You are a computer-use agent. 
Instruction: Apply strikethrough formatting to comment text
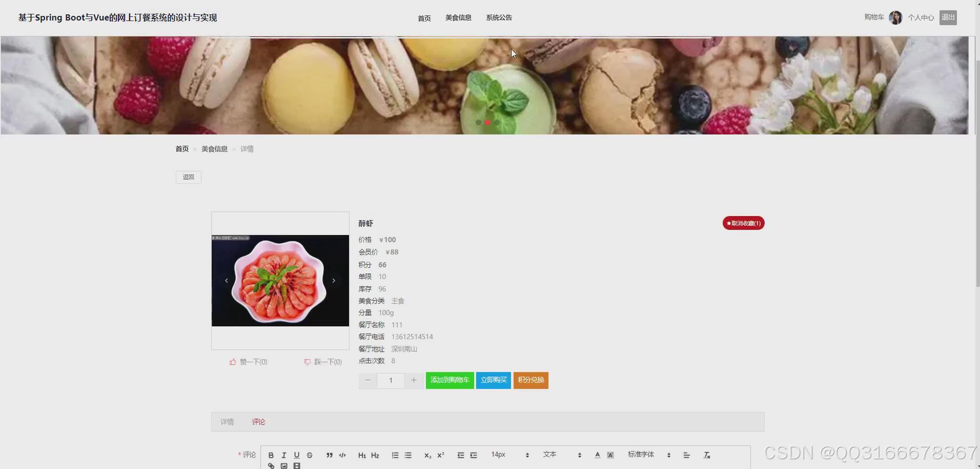(309, 455)
